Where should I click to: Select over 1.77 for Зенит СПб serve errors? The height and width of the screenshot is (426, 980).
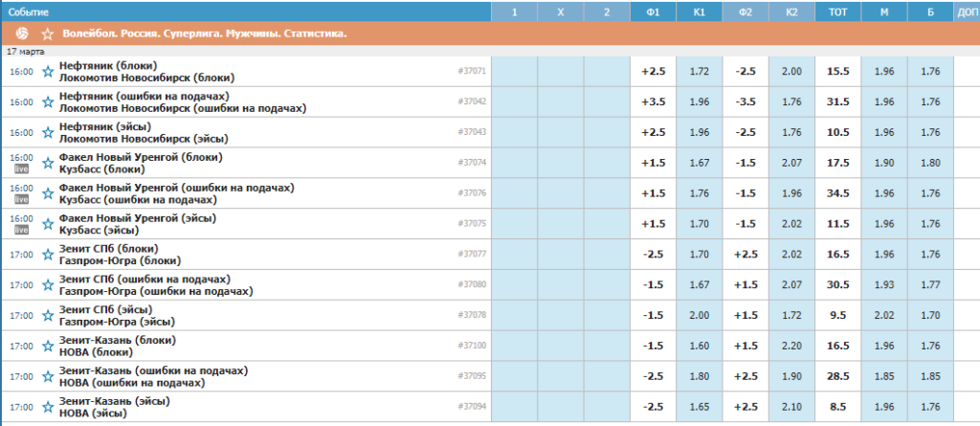[x=930, y=285]
